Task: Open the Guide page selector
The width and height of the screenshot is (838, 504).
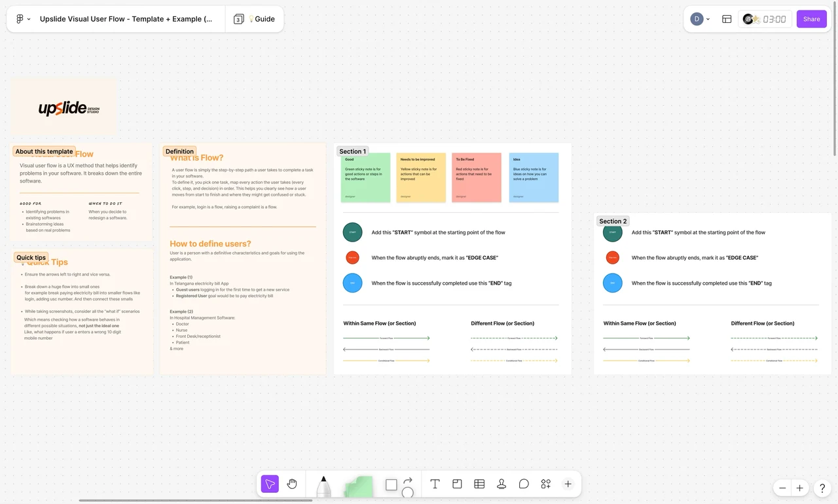Action: point(261,19)
